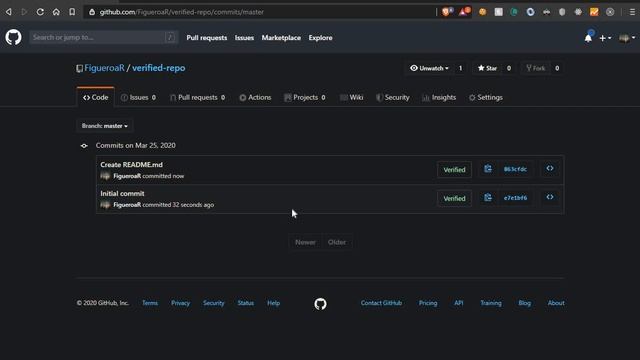Click the GitHub Octocat logo in the header

point(13,37)
